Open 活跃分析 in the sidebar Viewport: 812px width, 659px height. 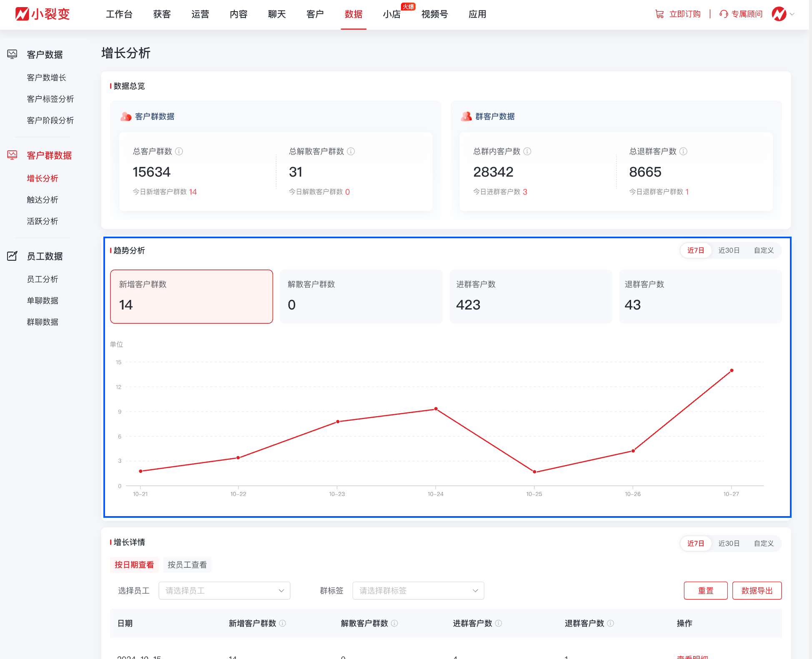[43, 221]
